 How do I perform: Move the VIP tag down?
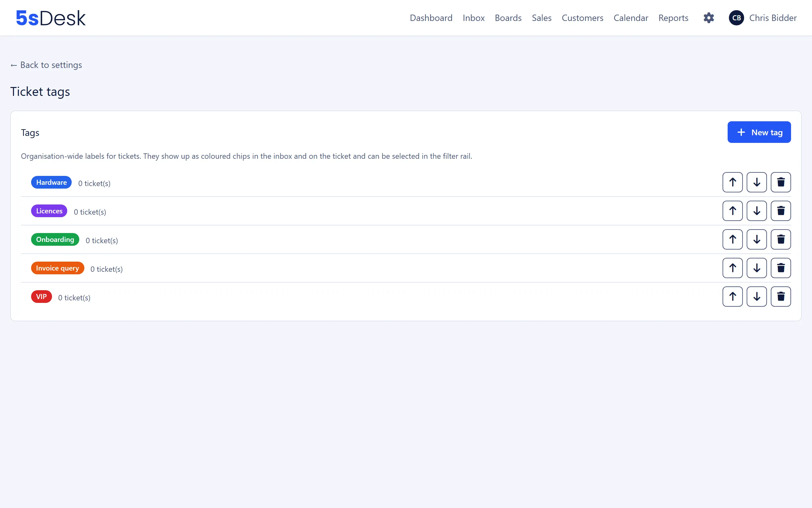click(756, 296)
